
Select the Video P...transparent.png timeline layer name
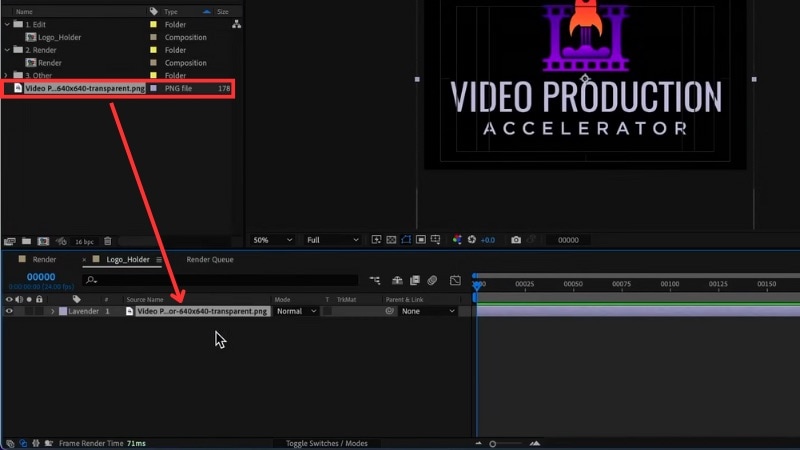[x=202, y=311]
